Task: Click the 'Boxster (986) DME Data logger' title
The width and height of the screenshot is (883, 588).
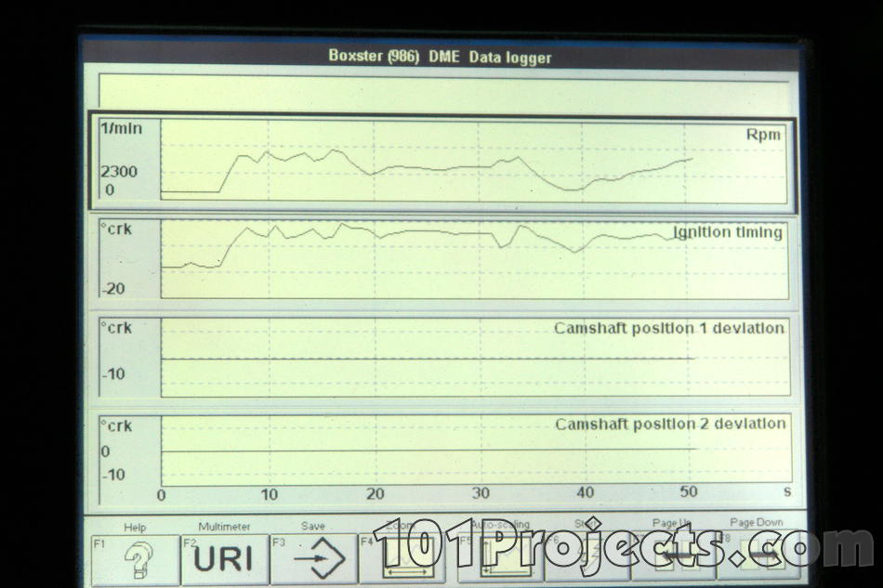Action: (x=440, y=57)
